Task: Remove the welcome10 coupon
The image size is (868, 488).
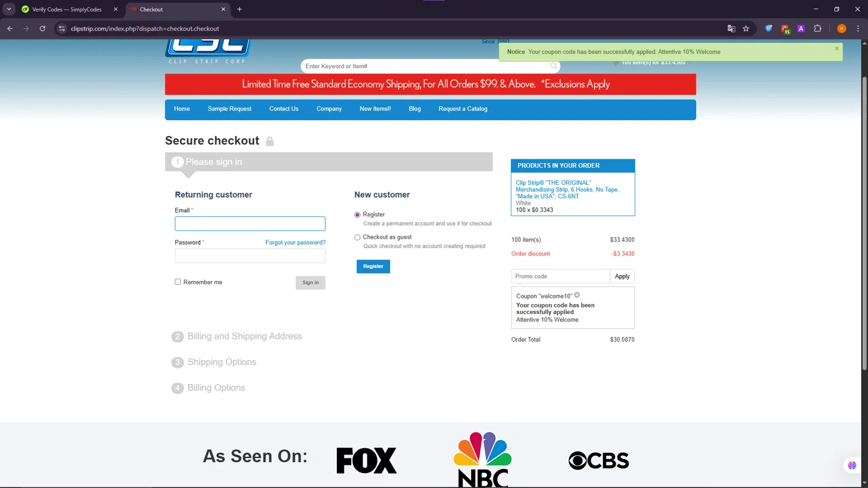Action: click(577, 295)
